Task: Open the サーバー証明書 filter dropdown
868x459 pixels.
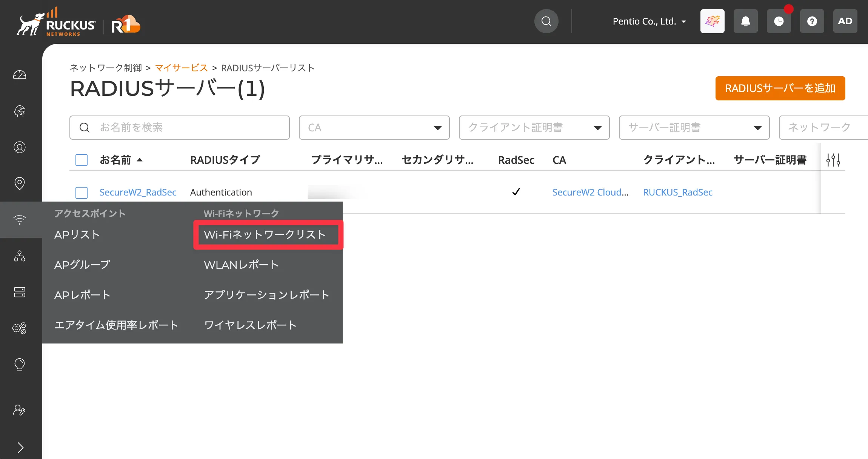Action: coord(694,128)
